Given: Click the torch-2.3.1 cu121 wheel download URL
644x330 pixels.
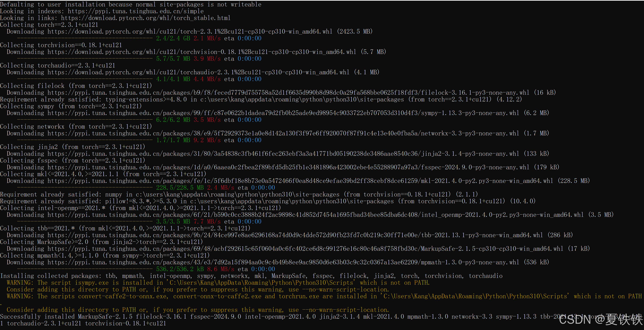Looking at the screenshot, I should [x=190, y=32].
